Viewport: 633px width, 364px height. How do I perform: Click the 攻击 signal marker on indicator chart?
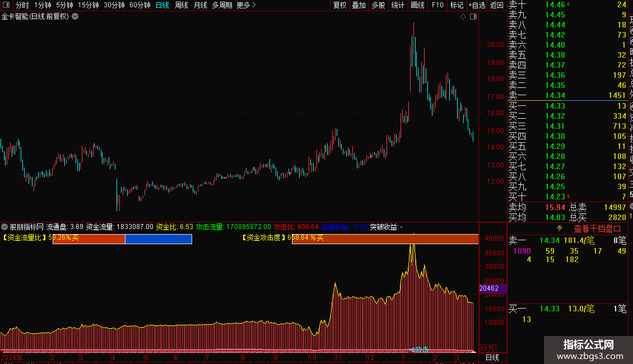tap(420, 349)
